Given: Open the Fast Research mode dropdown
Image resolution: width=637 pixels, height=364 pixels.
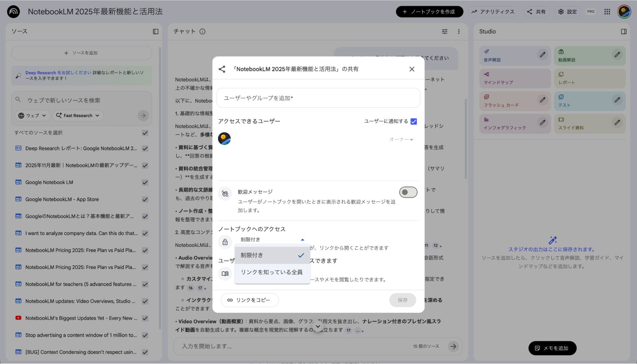Looking at the screenshot, I should pos(78,115).
